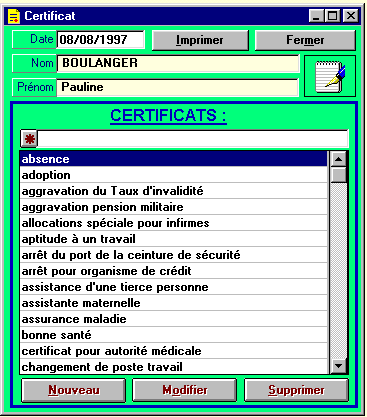Screen dimensions: 367x417
Task: Click the Prénom field containing Pauline
Action: [x=178, y=87]
